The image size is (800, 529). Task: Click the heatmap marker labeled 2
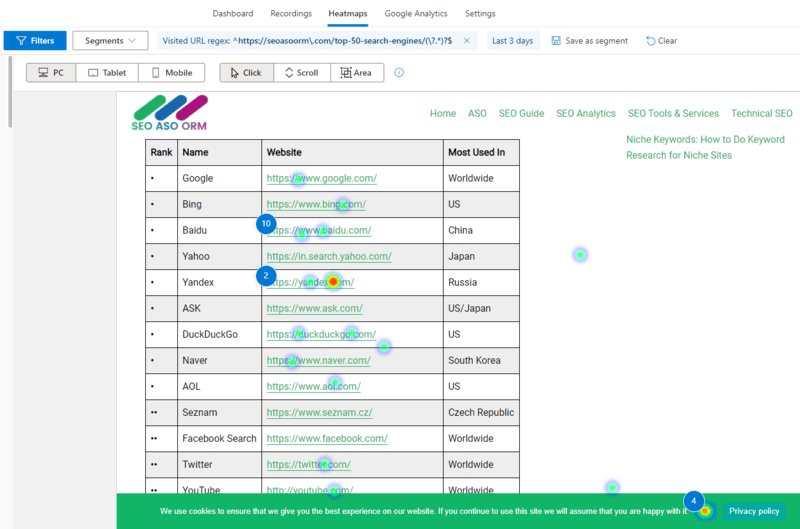pos(266,276)
